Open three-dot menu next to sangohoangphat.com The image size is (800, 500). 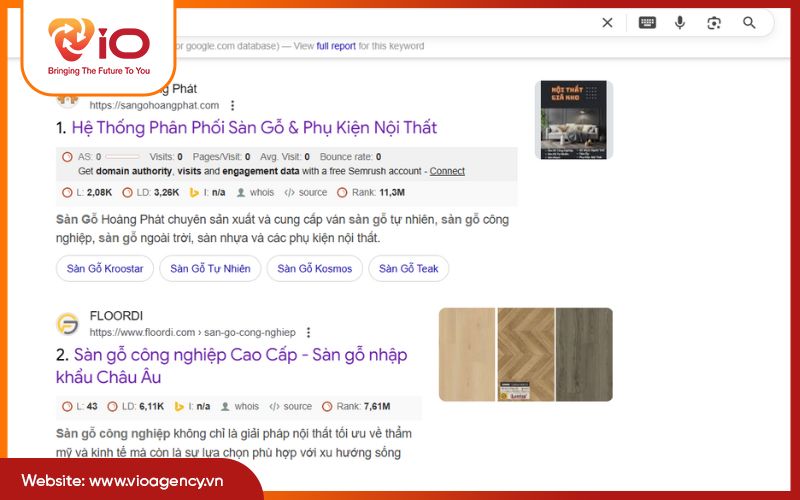233,105
